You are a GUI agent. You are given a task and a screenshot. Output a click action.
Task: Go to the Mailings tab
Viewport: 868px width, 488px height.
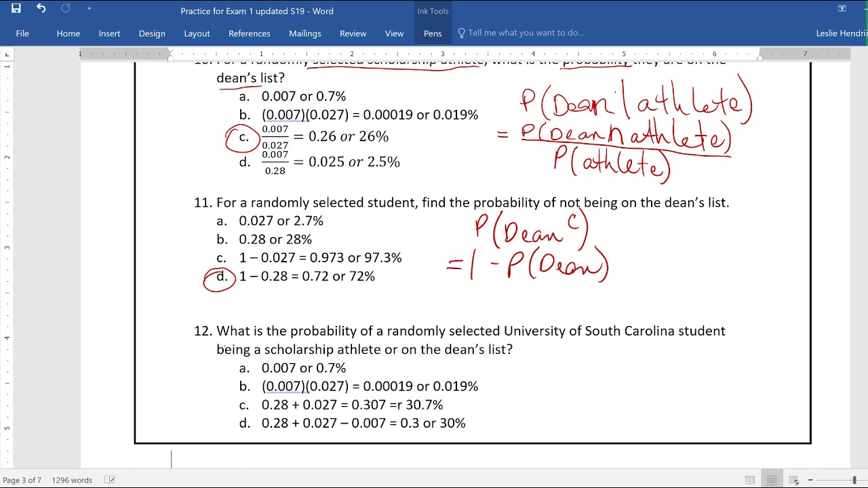coord(305,33)
